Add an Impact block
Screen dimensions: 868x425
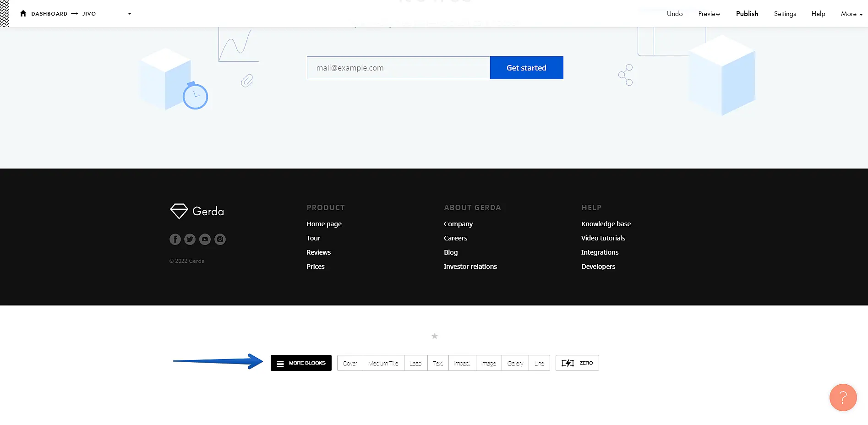point(462,363)
